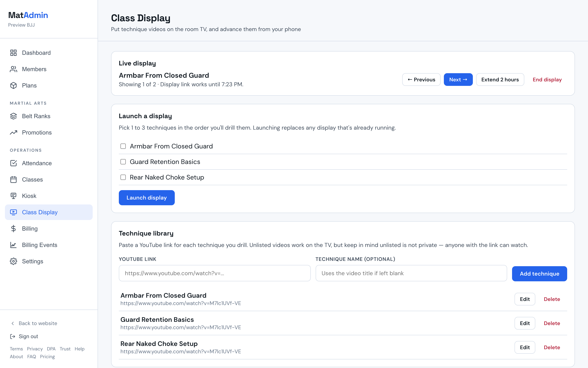This screenshot has width=588, height=368.
Task: Edit the Guard Retention Basics technique
Action: [525, 323]
